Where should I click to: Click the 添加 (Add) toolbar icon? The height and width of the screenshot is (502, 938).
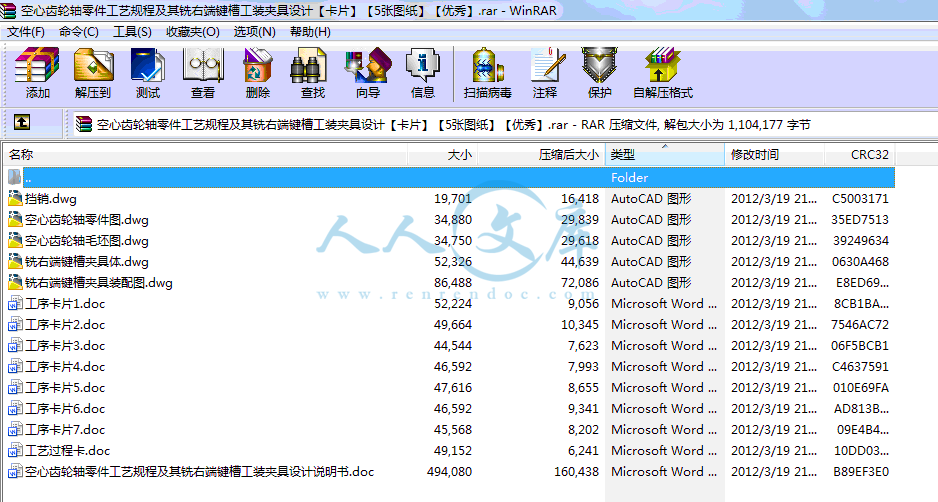[x=37, y=72]
